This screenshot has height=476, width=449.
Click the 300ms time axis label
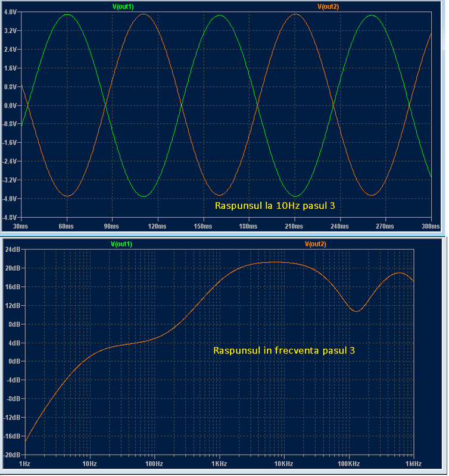[x=431, y=227]
